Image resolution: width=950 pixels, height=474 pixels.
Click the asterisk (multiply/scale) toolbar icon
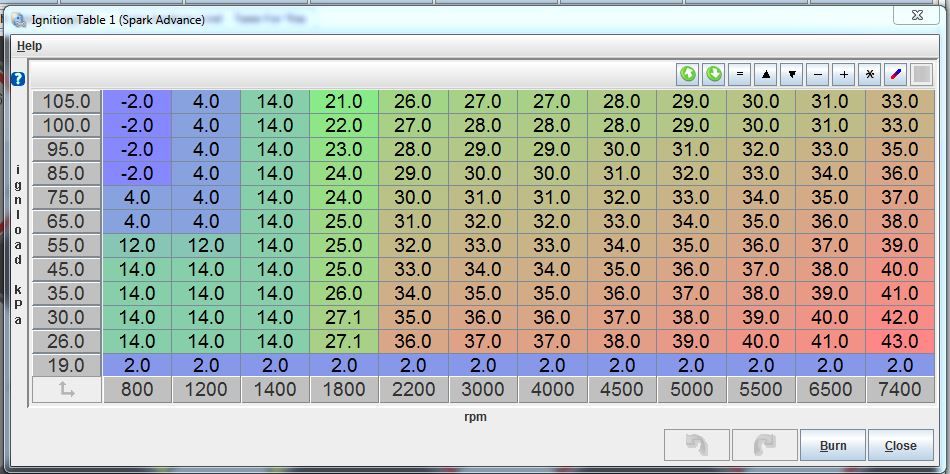tap(870, 75)
